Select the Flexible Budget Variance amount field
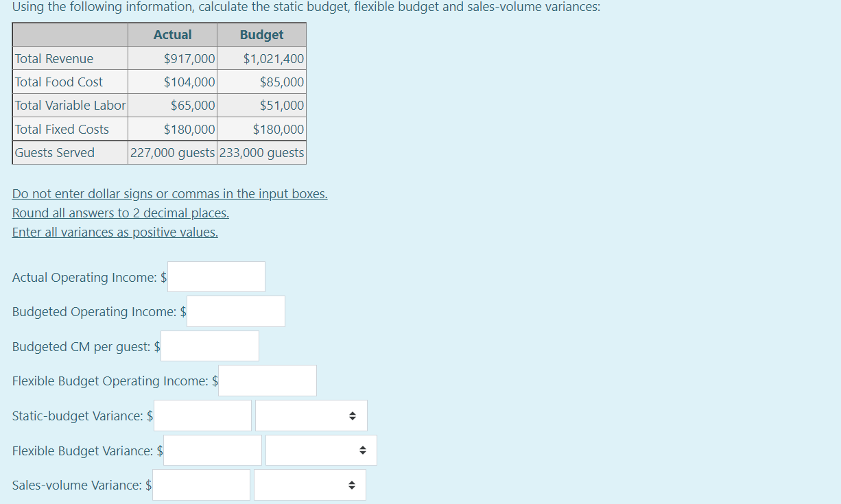The image size is (841, 504). coord(212,450)
